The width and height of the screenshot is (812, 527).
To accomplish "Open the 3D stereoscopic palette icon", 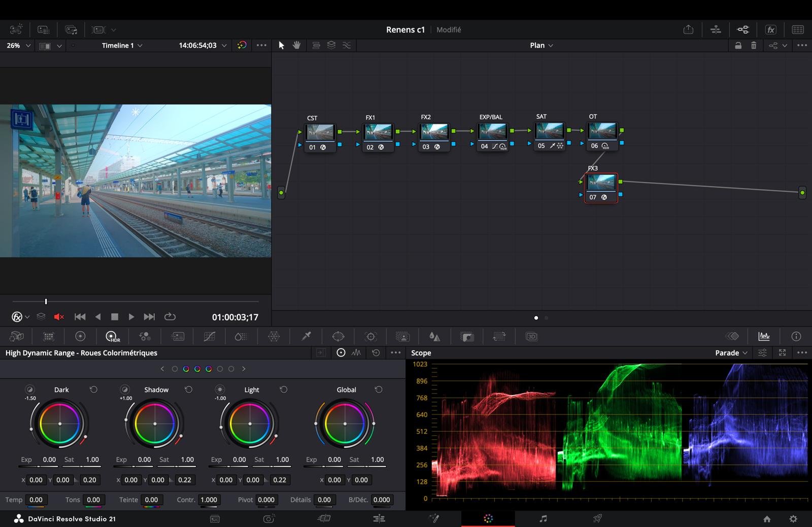I will (x=531, y=336).
